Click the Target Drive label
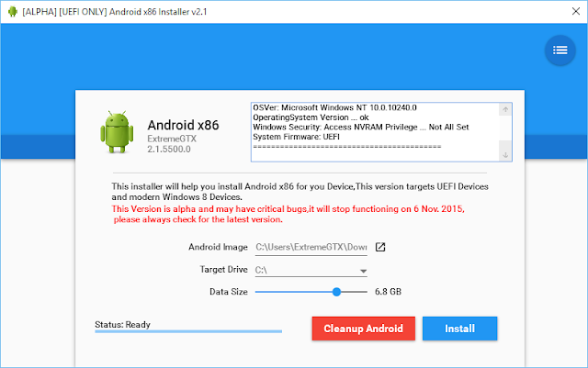Screen dimensions: 588x368 [223, 270]
